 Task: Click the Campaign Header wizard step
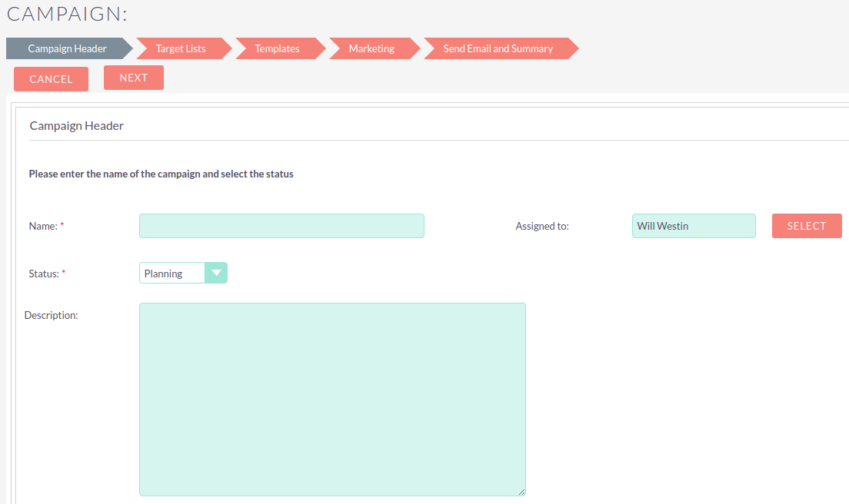68,48
